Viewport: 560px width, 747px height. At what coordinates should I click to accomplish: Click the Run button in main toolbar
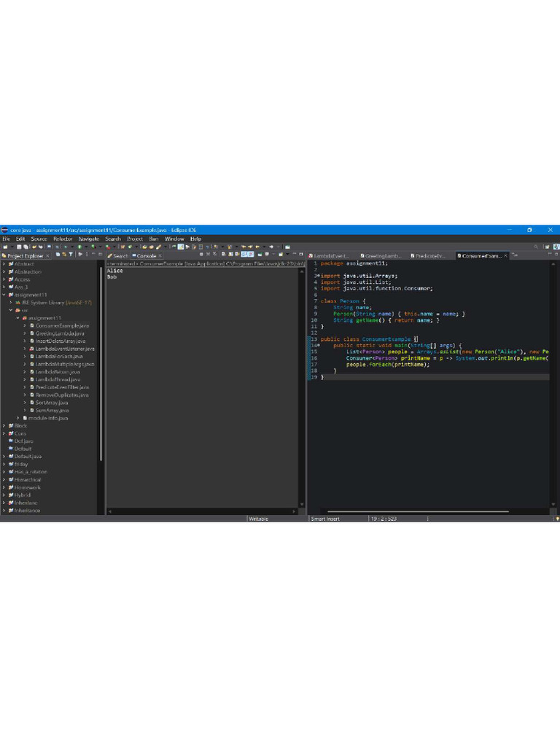(x=79, y=247)
